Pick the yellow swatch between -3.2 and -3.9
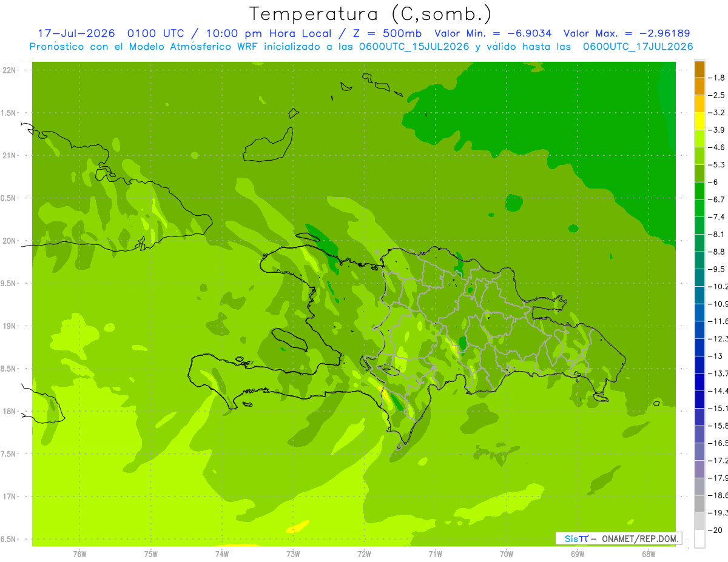The image size is (728, 562). coord(699,121)
